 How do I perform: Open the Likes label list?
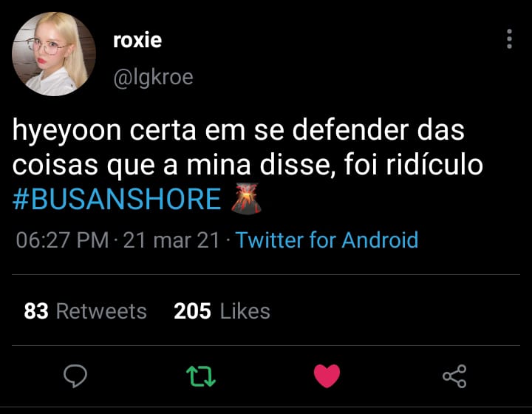[x=245, y=311]
